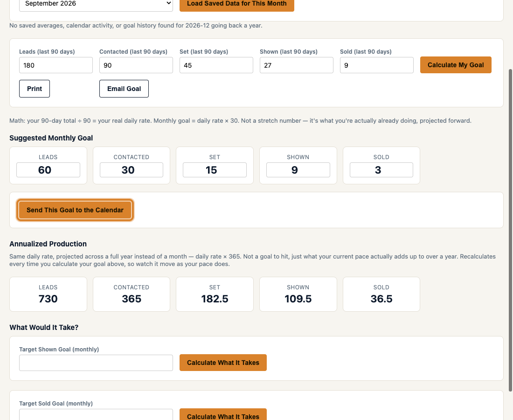Viewport: 513px width, 420px height.
Task: Edit the Contacted (last 90 days) field
Action: (x=136, y=65)
